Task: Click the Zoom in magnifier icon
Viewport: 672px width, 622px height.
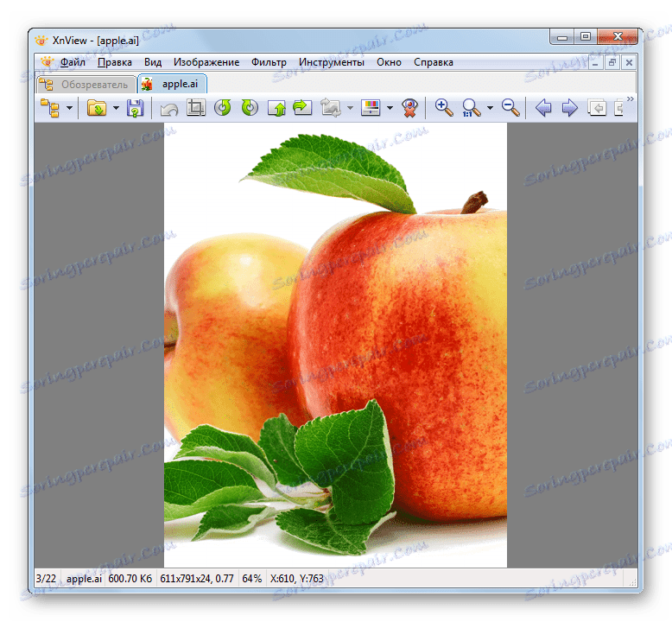Action: click(444, 108)
